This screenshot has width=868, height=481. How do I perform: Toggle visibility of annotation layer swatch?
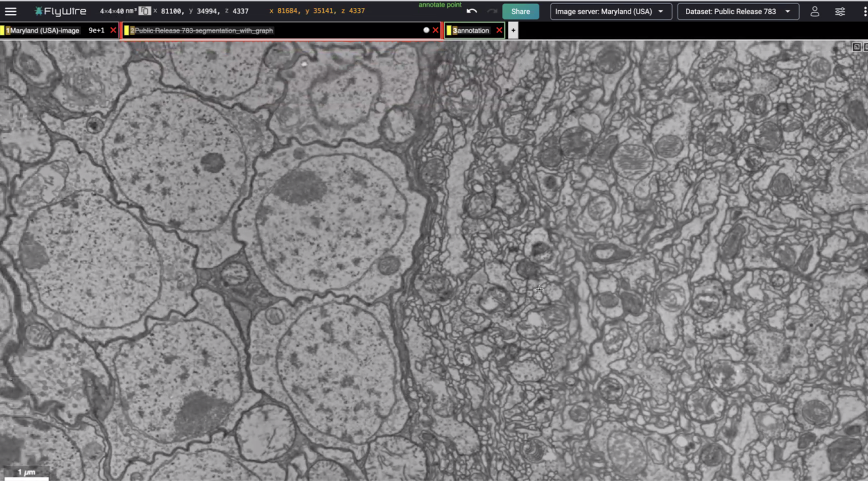[x=449, y=30]
